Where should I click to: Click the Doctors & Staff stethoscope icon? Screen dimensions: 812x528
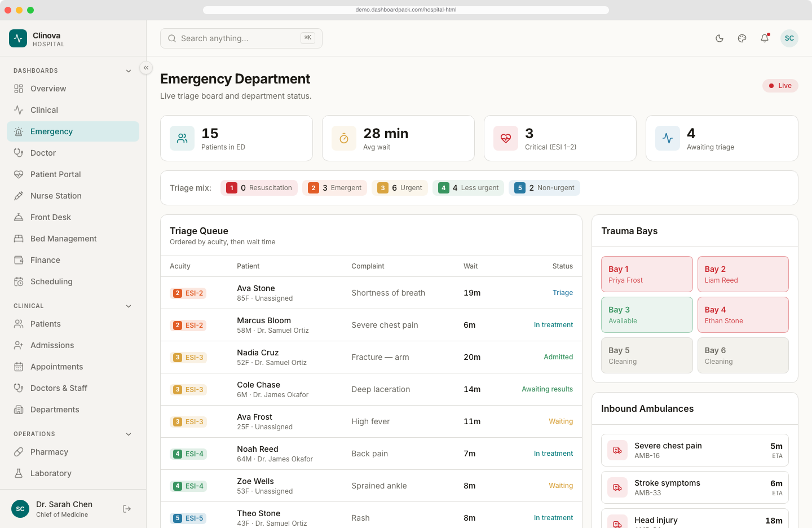tap(19, 388)
